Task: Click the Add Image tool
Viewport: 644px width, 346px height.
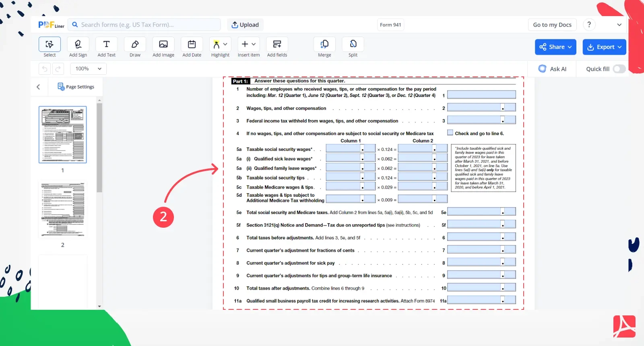Action: pyautogui.click(x=163, y=44)
